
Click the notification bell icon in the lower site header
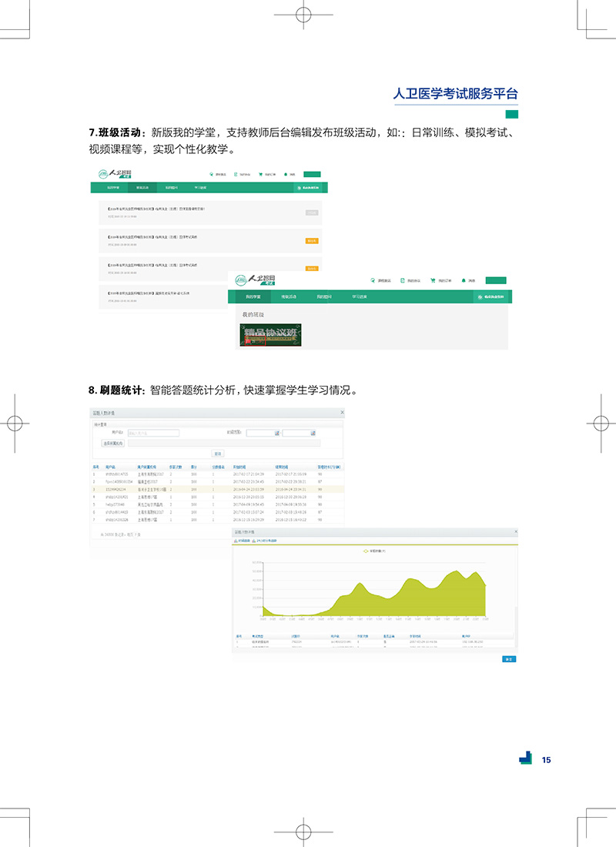click(x=464, y=280)
